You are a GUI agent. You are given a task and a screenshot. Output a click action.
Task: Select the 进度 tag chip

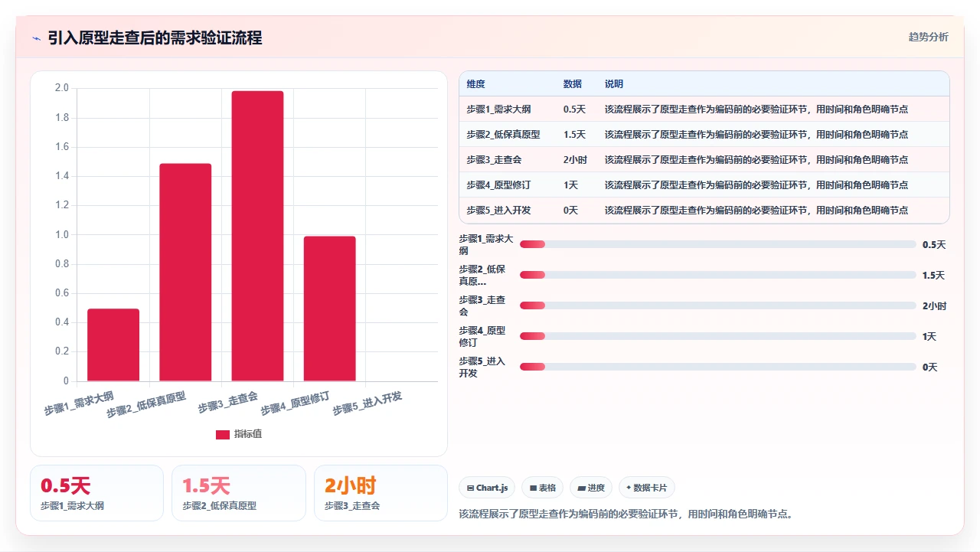click(x=591, y=488)
